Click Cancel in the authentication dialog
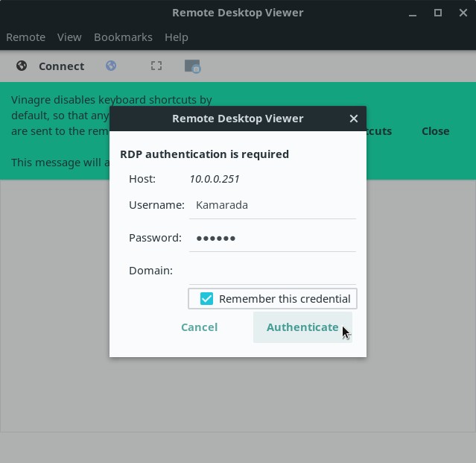Image resolution: width=476 pixels, height=463 pixels. (199, 327)
